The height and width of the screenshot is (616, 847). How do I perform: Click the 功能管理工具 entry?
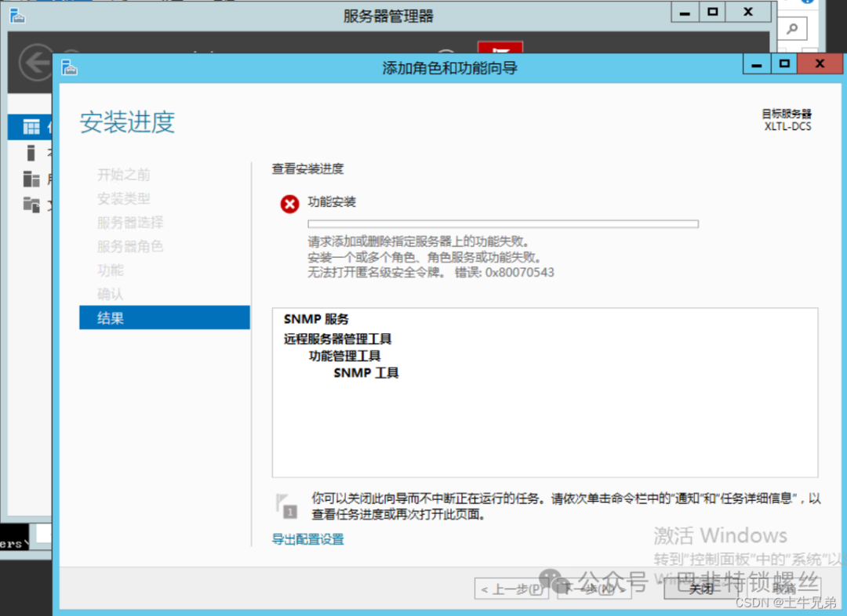pos(344,356)
